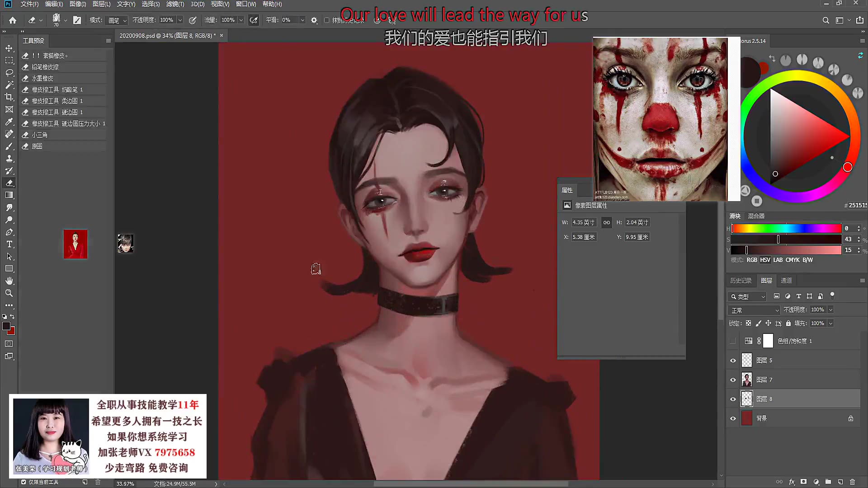This screenshot has width=868, height=488.
Task: Hide the 背景 layer
Action: (733, 418)
